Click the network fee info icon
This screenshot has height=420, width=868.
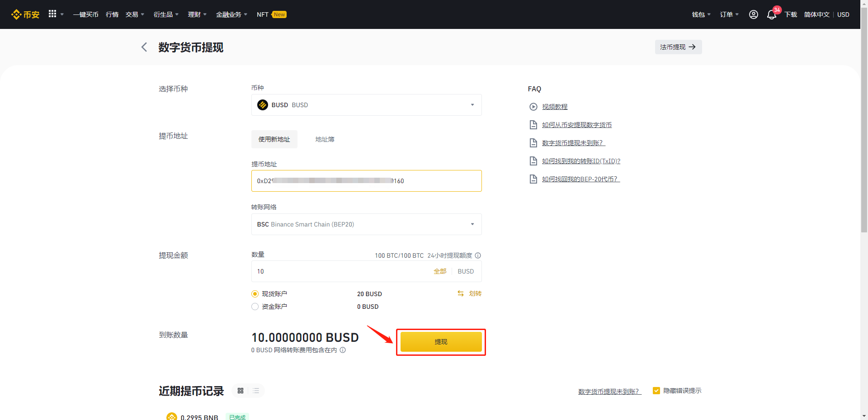click(343, 350)
